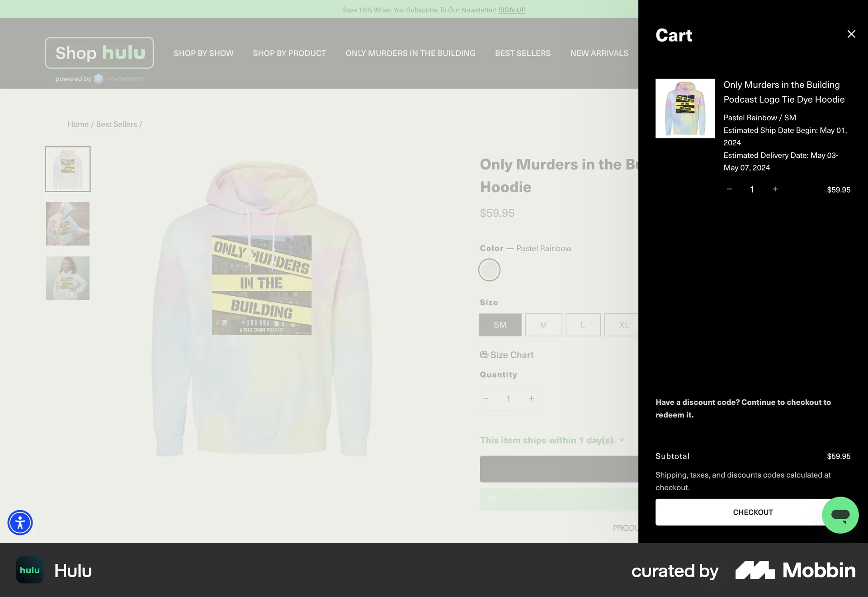Click the cart hoodie product thumbnail
Screen dimensions: 868x597
tap(685, 109)
